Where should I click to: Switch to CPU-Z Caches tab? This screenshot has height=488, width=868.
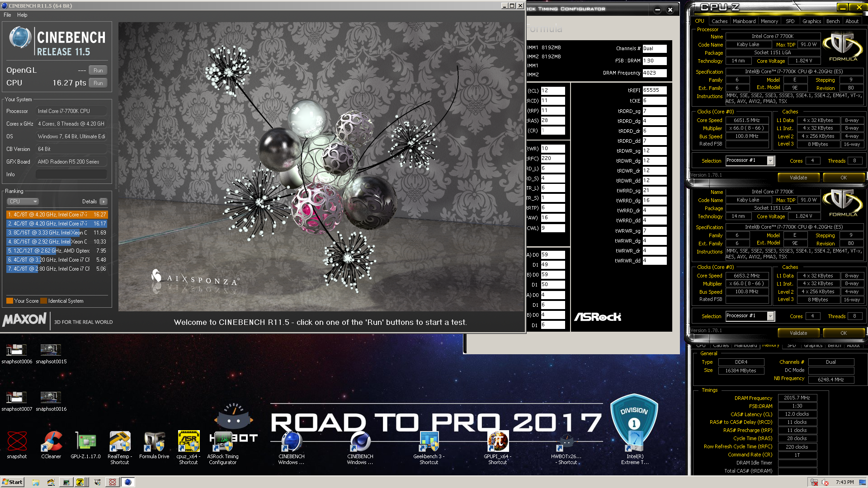pyautogui.click(x=719, y=21)
